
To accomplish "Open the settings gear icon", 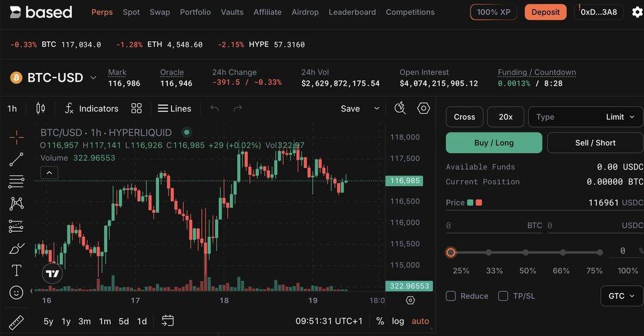I will (637, 12).
